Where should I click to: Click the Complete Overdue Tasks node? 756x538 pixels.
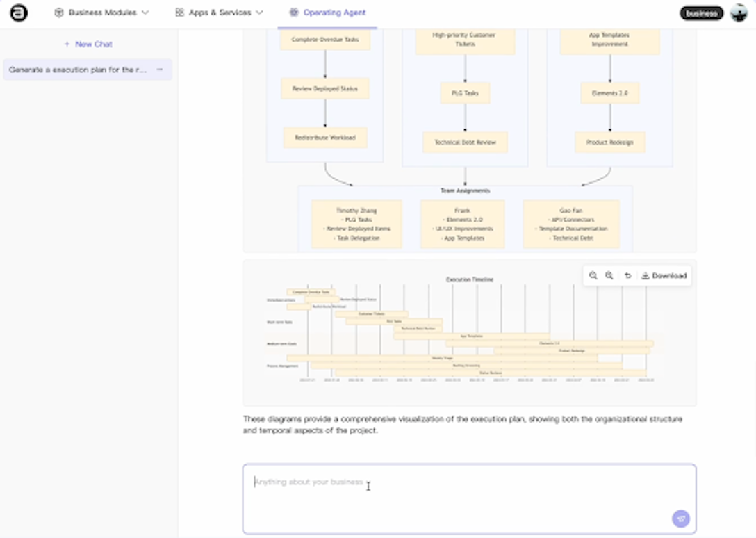coord(325,40)
